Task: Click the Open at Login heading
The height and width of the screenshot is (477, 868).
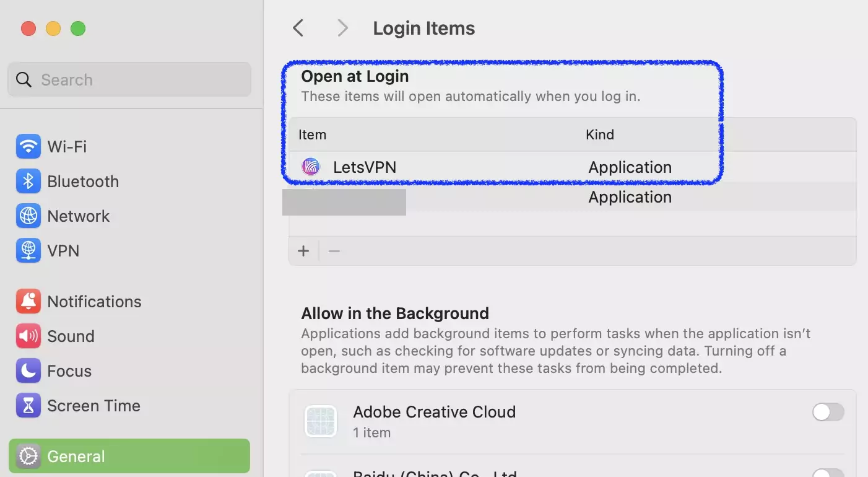Action: (x=355, y=76)
